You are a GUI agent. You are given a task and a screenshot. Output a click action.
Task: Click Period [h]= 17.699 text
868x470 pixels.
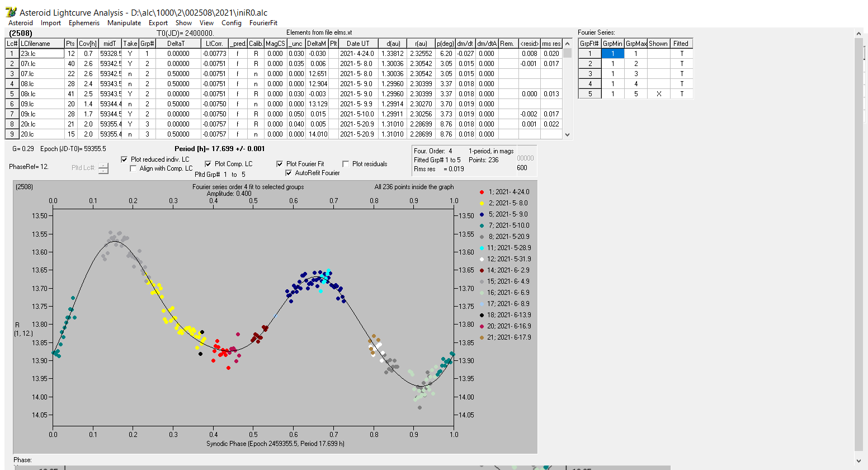coord(220,149)
